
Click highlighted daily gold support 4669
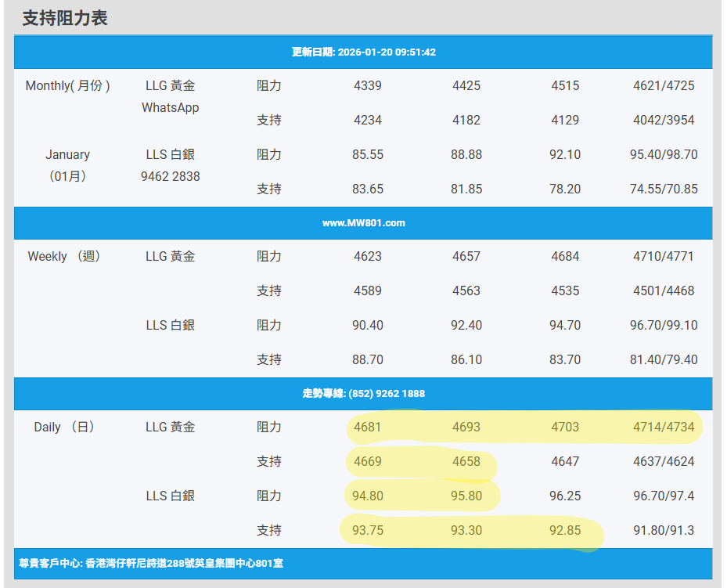pyautogui.click(x=367, y=461)
